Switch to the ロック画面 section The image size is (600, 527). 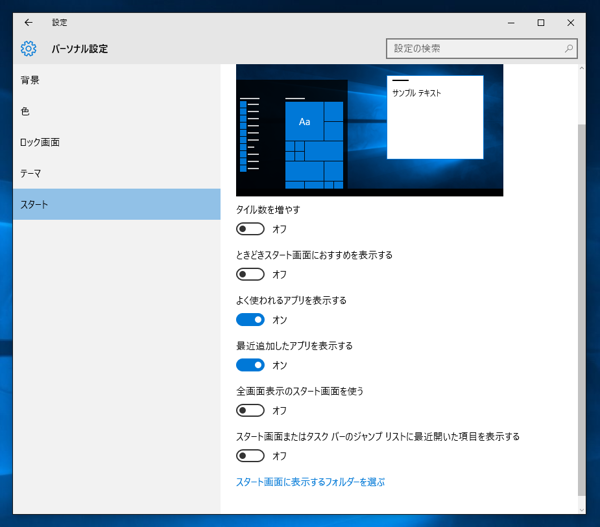(x=117, y=142)
